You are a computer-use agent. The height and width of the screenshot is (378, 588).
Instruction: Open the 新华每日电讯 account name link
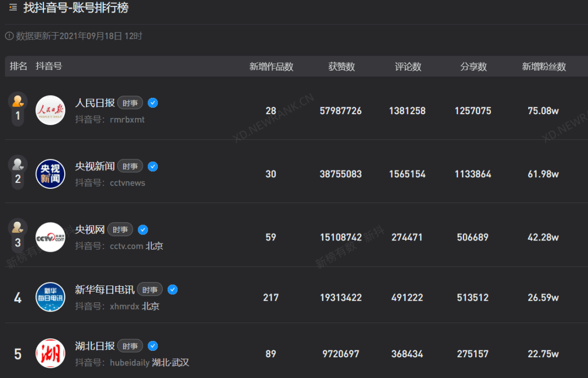pyautogui.click(x=105, y=289)
